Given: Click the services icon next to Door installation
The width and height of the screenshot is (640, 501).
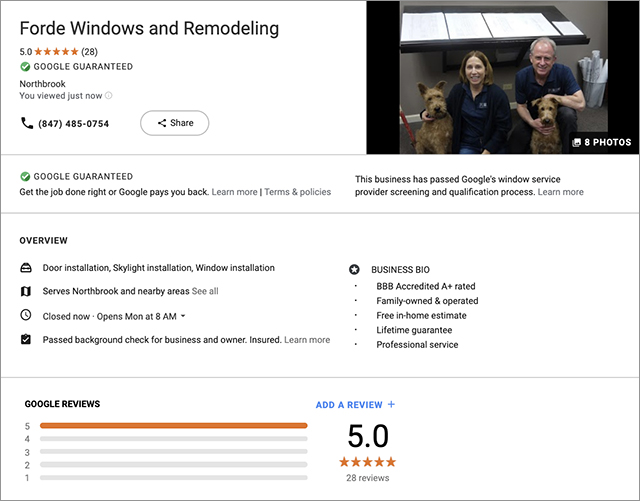Looking at the screenshot, I should [26, 268].
